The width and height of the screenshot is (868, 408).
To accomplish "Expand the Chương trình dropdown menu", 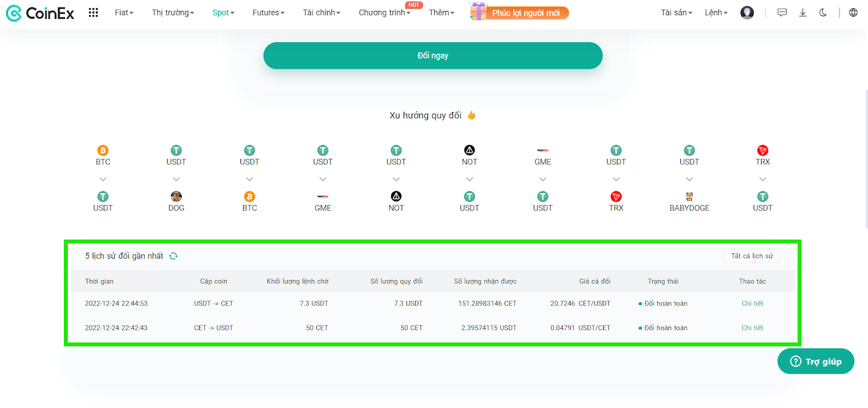I will 385,12.
